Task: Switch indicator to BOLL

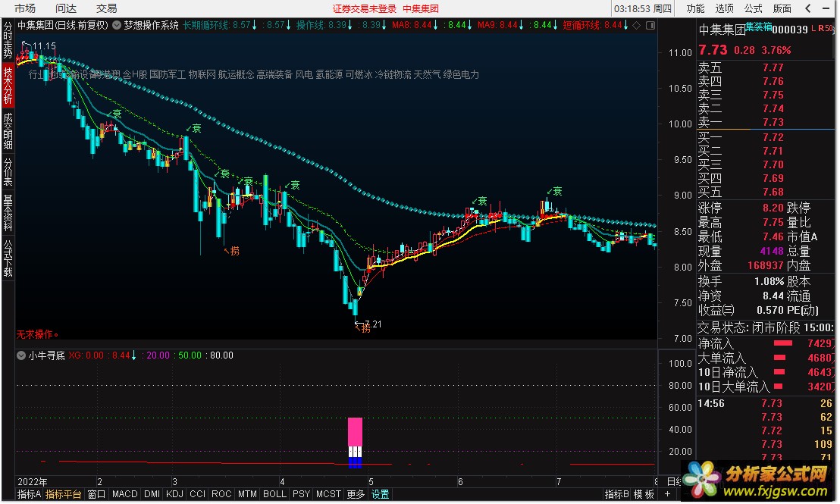Action: (x=275, y=494)
